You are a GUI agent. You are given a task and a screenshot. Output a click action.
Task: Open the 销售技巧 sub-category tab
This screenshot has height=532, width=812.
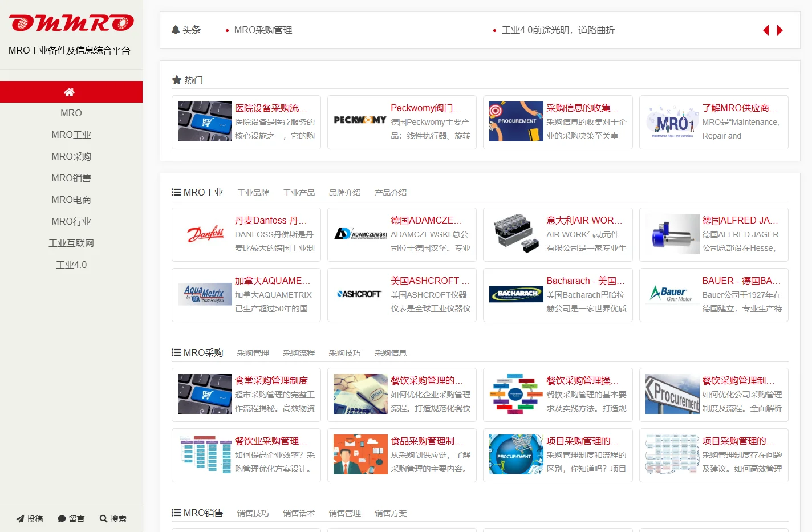click(x=253, y=513)
